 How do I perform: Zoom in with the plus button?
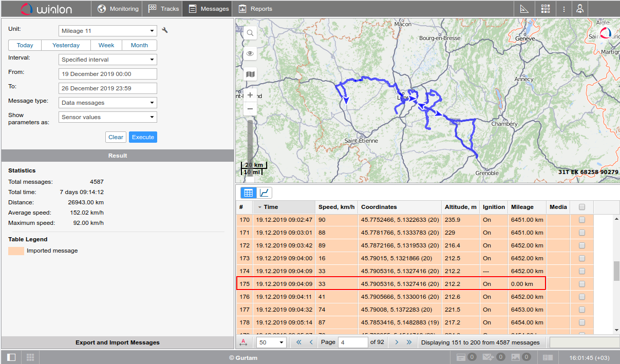[x=250, y=95]
